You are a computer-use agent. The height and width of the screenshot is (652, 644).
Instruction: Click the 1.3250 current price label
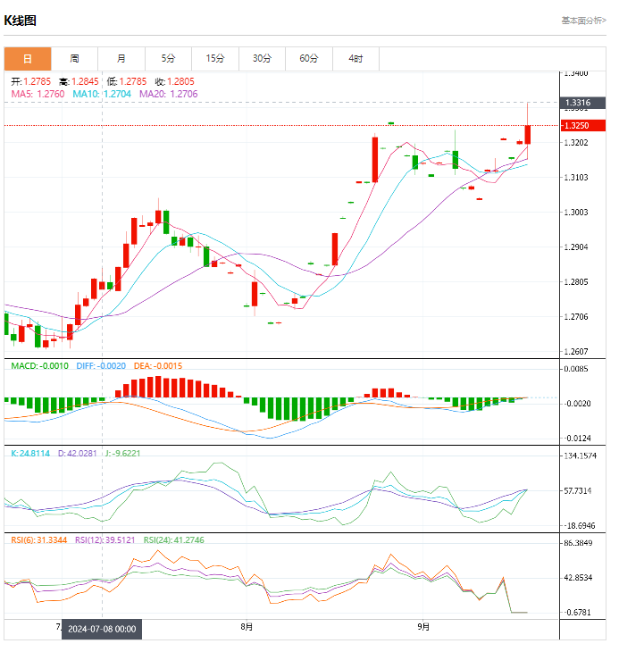click(583, 126)
